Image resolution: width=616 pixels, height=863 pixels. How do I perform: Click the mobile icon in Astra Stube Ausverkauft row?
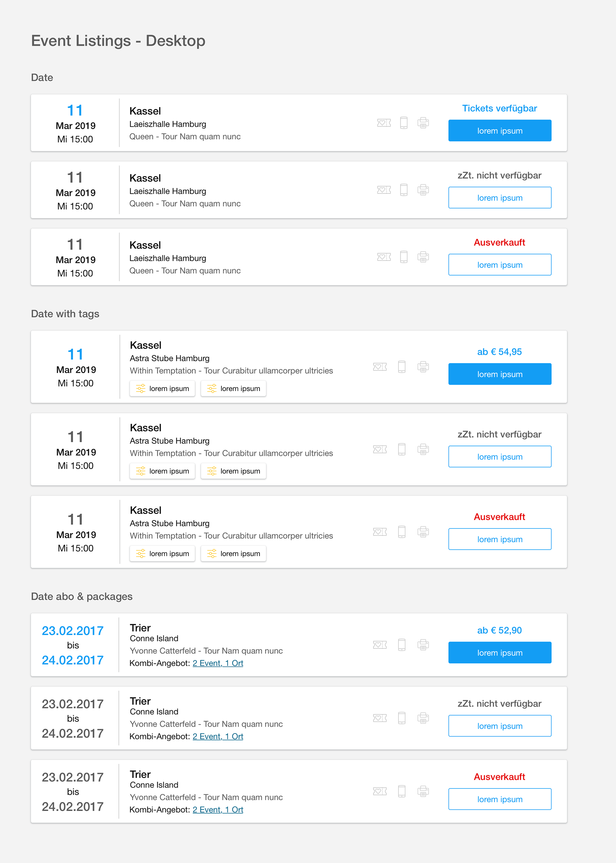pos(402,532)
